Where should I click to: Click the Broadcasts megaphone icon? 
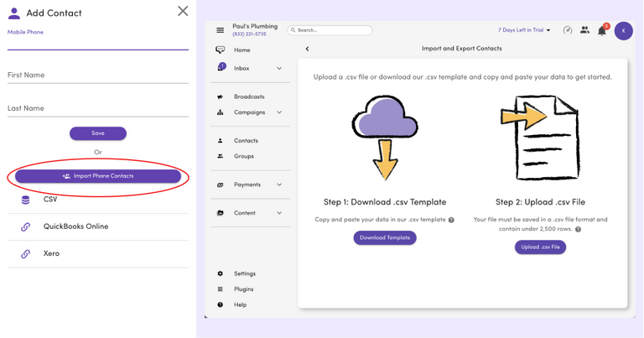221,97
